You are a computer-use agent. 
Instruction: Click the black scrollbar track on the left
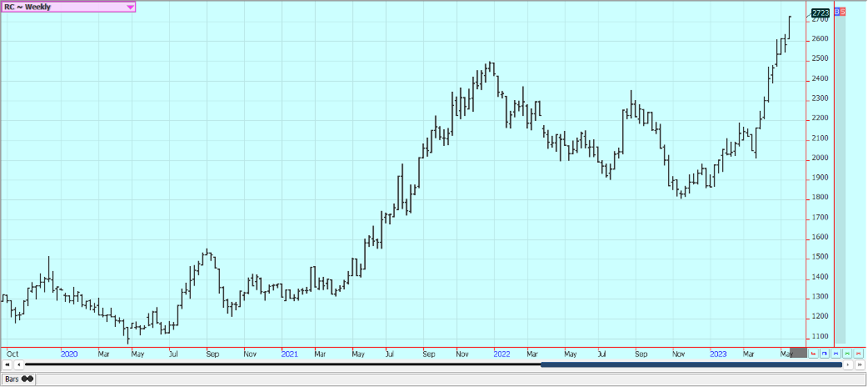click(x=283, y=364)
